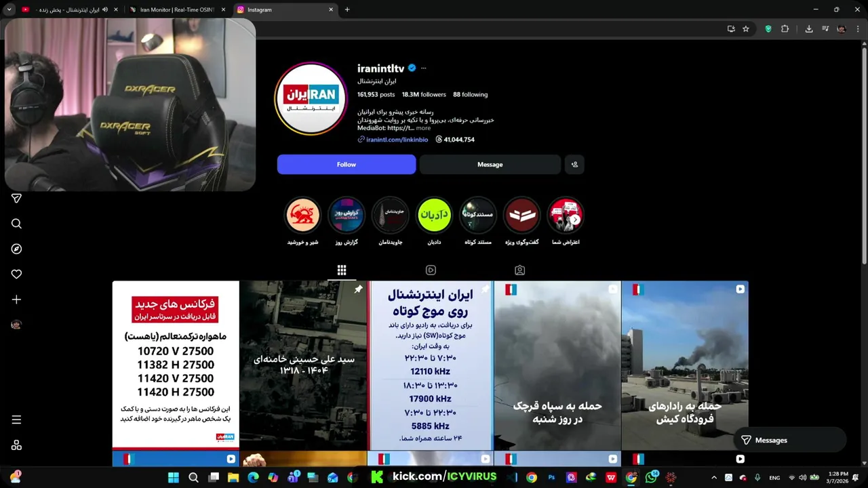Open new browser tab with plus
The height and width of the screenshot is (488, 868).
tap(347, 9)
